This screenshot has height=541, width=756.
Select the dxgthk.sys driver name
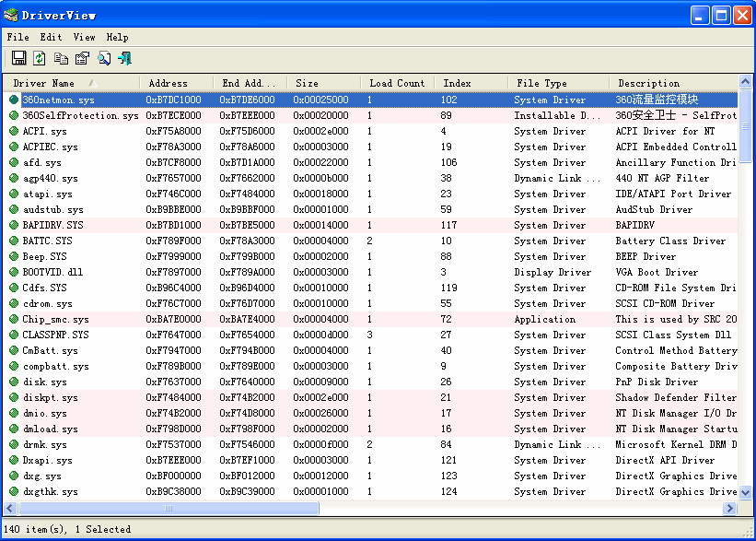tap(50, 492)
